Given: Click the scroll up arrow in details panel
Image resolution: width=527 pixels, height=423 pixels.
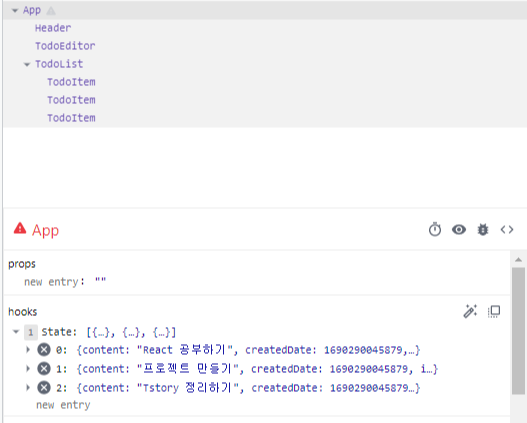Looking at the screenshot, I should (518, 259).
